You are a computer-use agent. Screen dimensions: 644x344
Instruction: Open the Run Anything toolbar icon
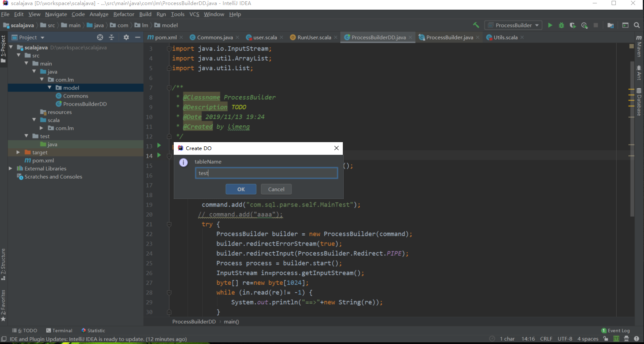click(625, 25)
